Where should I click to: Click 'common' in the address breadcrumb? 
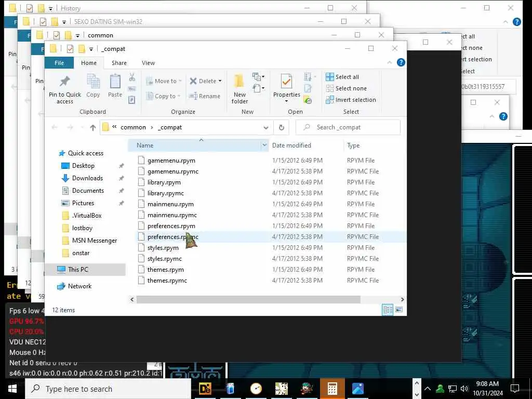coord(133,127)
